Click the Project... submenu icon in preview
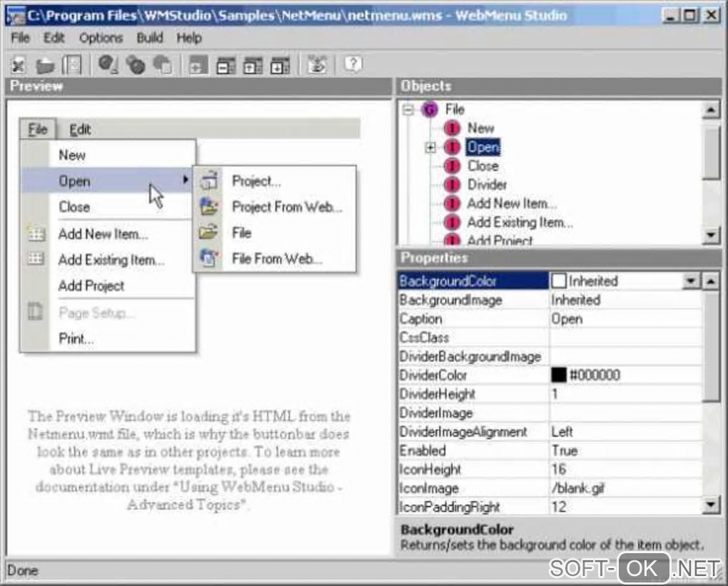The width and height of the screenshot is (728, 586). [209, 181]
